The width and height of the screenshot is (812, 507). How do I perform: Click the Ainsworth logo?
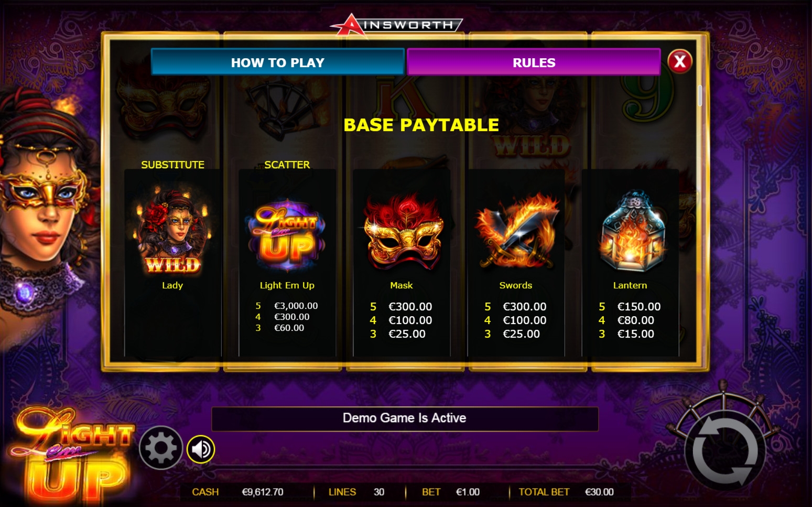pos(396,25)
